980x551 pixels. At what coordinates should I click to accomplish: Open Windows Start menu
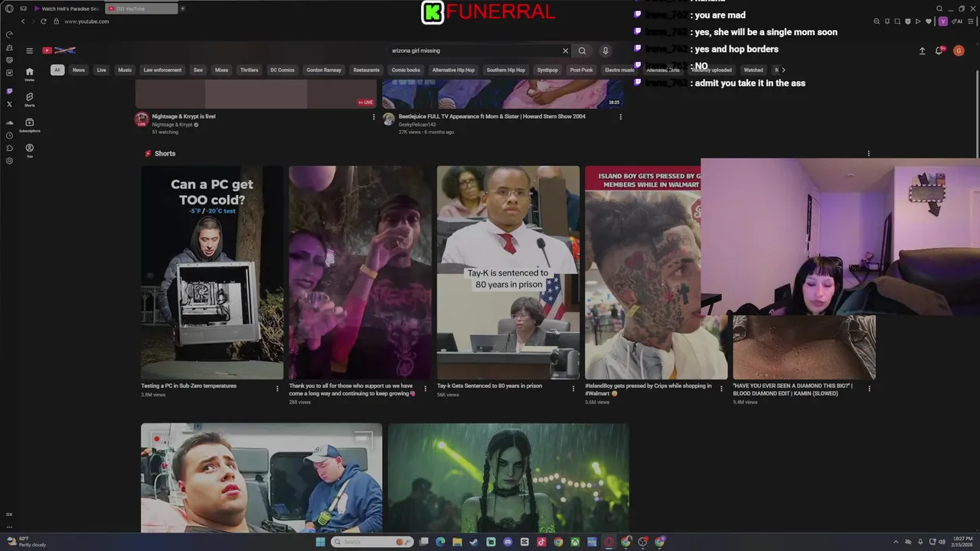[320, 542]
